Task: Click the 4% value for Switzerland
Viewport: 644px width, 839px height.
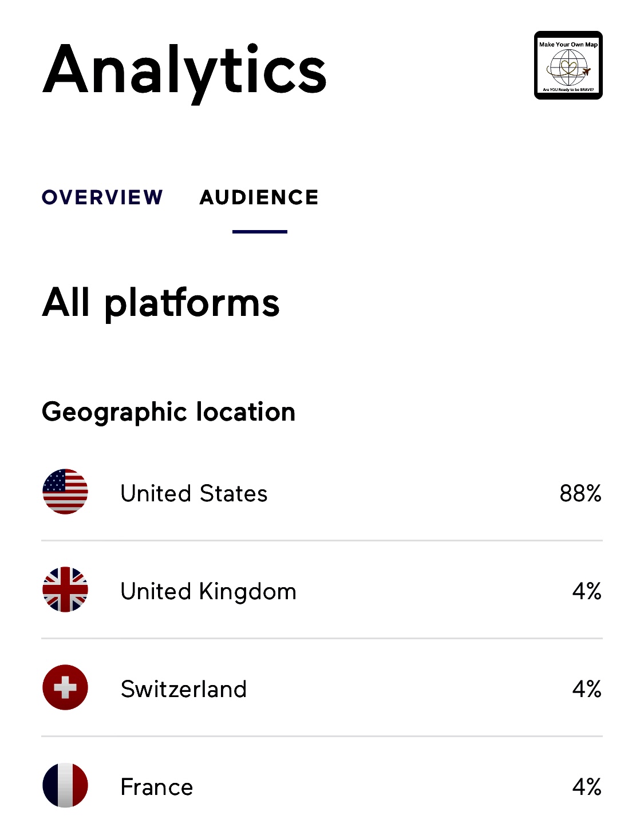Action: (x=587, y=689)
